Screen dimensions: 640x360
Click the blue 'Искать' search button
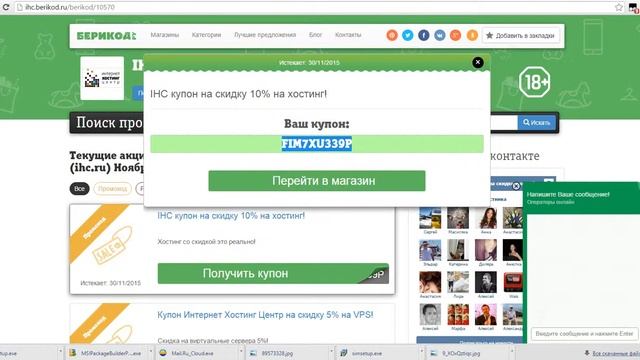pos(537,122)
